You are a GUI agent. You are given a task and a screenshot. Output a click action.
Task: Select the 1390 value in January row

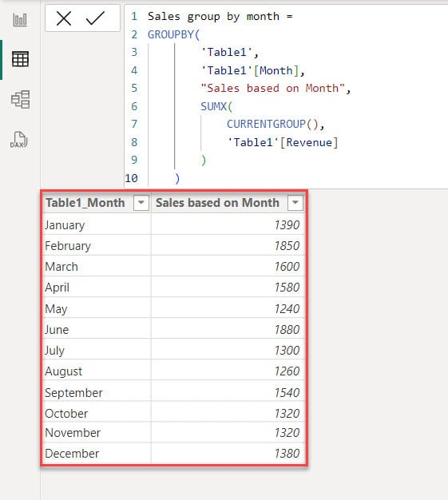pos(287,225)
